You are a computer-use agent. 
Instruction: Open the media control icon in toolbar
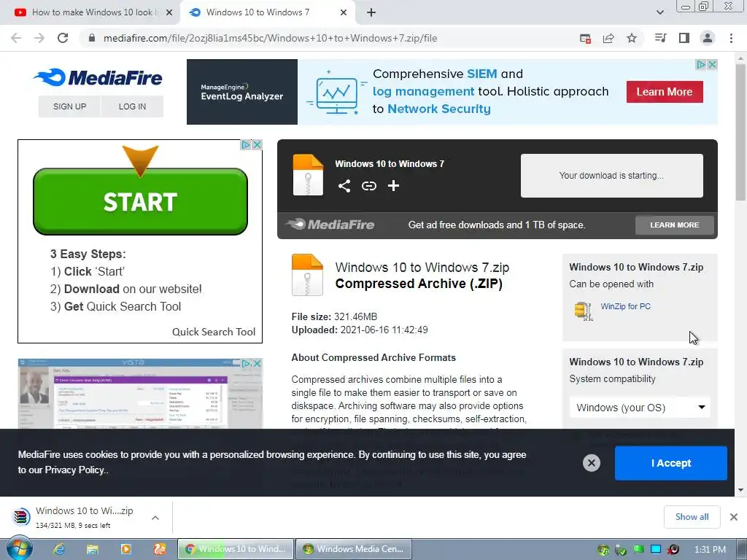point(660,38)
